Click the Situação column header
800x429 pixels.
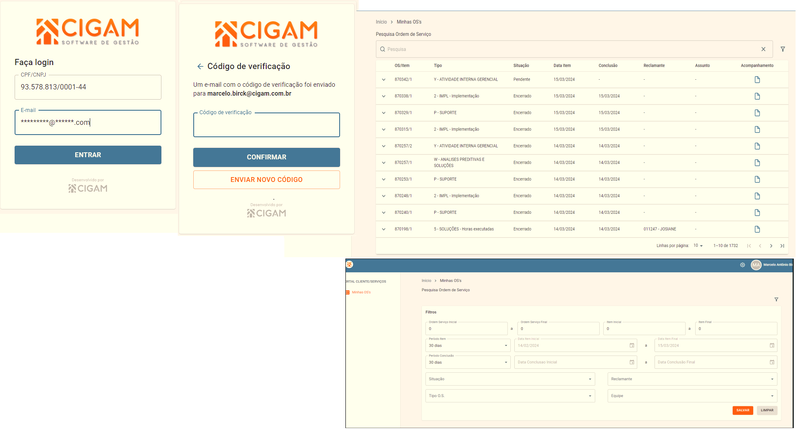[521, 66]
